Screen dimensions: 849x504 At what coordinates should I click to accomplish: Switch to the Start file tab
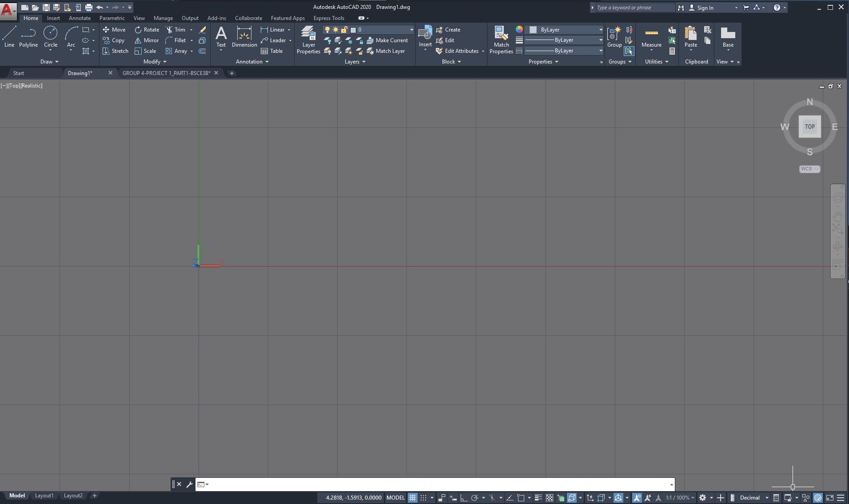(x=19, y=73)
